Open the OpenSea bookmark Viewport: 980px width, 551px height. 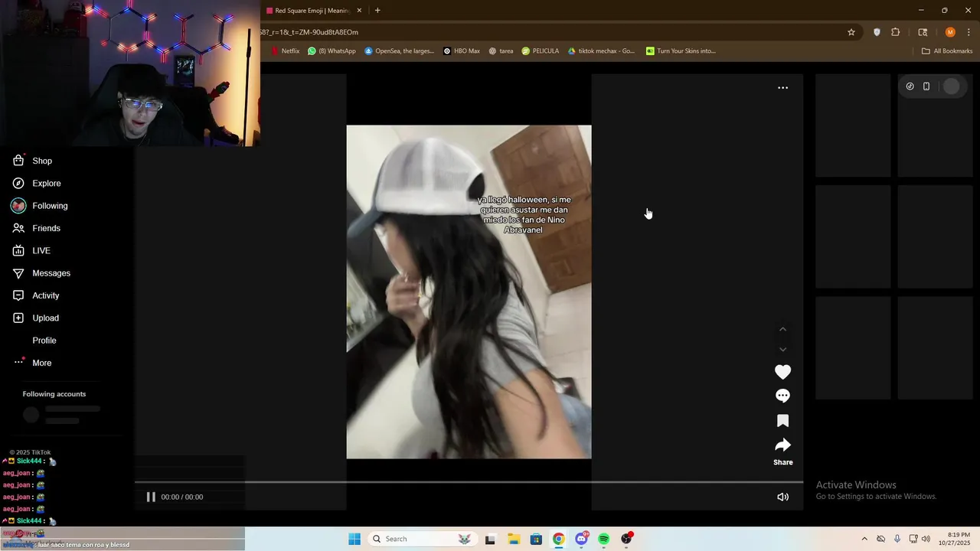click(x=399, y=51)
